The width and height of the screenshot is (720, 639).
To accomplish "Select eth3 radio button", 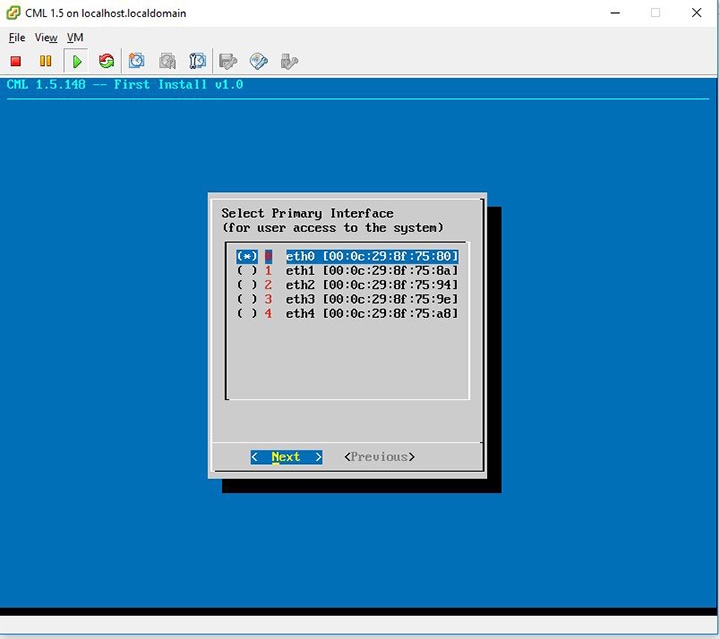I will click(x=247, y=299).
